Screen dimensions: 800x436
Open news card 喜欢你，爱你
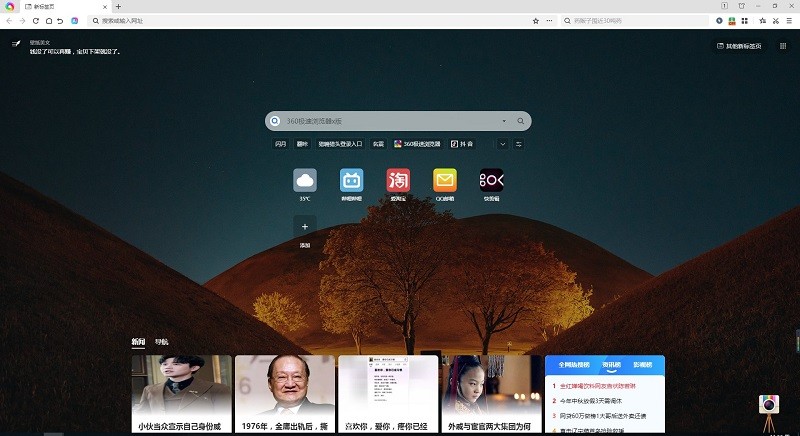(388, 394)
